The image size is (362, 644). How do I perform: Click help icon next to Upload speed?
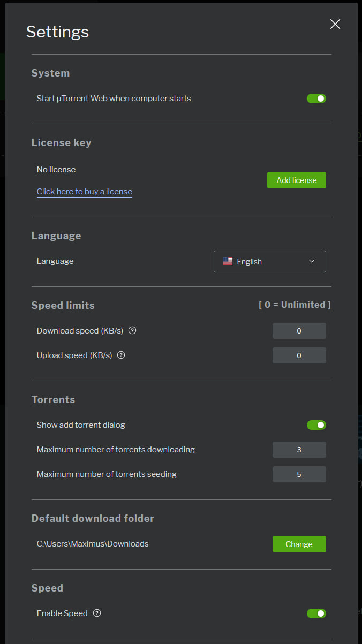pos(121,355)
